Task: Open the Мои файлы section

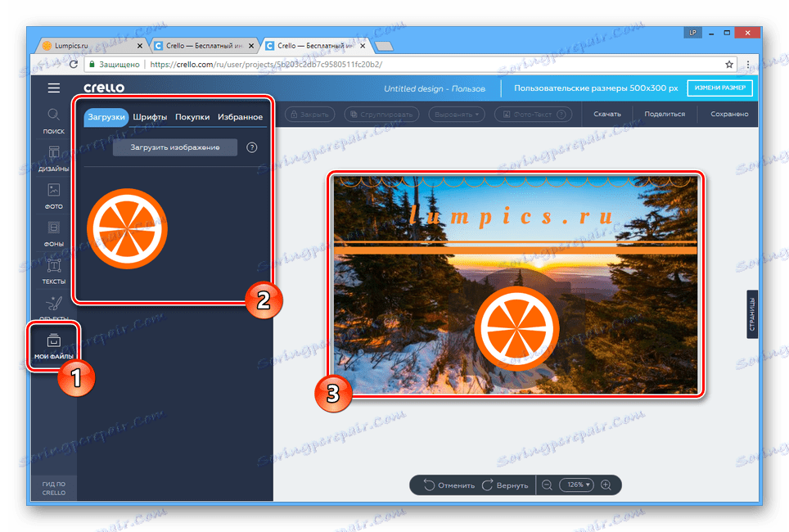Action: 54,347
